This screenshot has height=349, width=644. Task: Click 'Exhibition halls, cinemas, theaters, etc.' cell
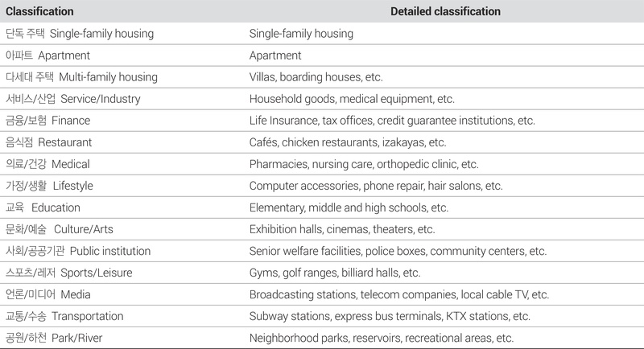(x=342, y=229)
